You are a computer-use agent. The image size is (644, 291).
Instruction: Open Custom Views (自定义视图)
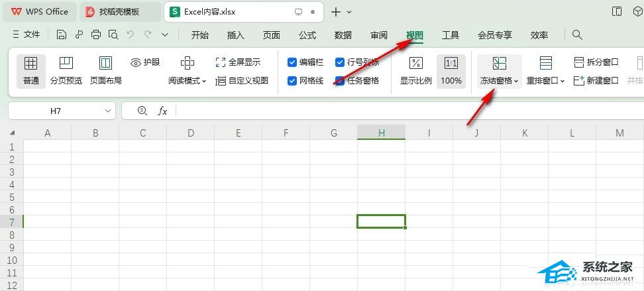tap(241, 81)
